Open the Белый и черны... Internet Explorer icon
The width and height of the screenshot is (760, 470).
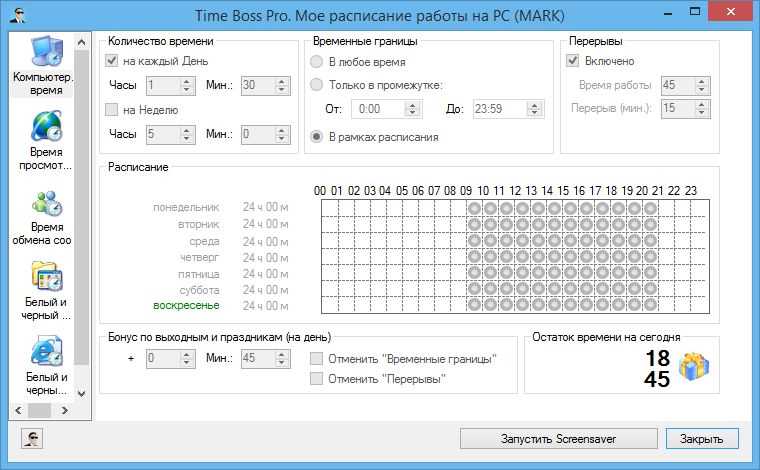[47, 351]
